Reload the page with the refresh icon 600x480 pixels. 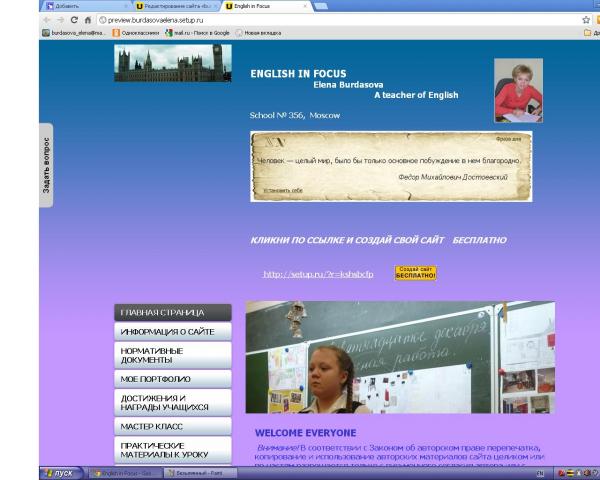(x=74, y=20)
